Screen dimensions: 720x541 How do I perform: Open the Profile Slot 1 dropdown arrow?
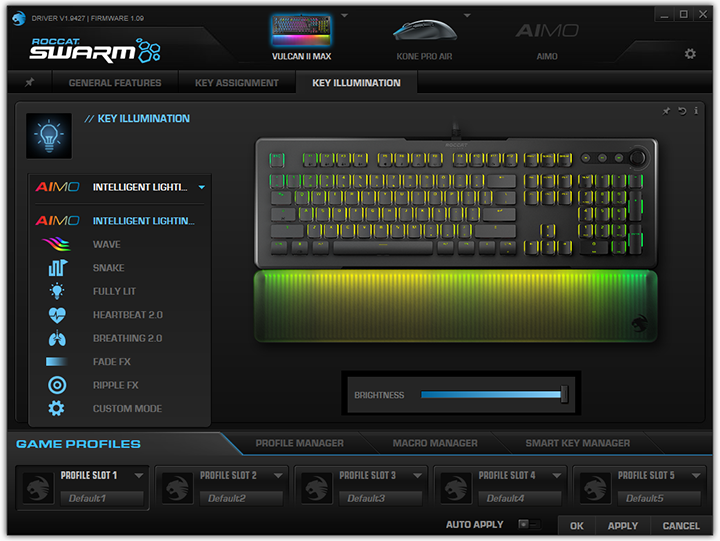pos(139,476)
